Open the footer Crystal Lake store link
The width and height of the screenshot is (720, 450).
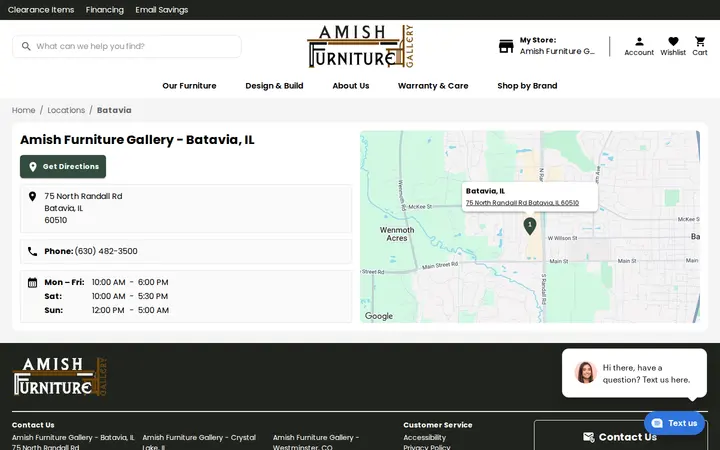(199, 442)
